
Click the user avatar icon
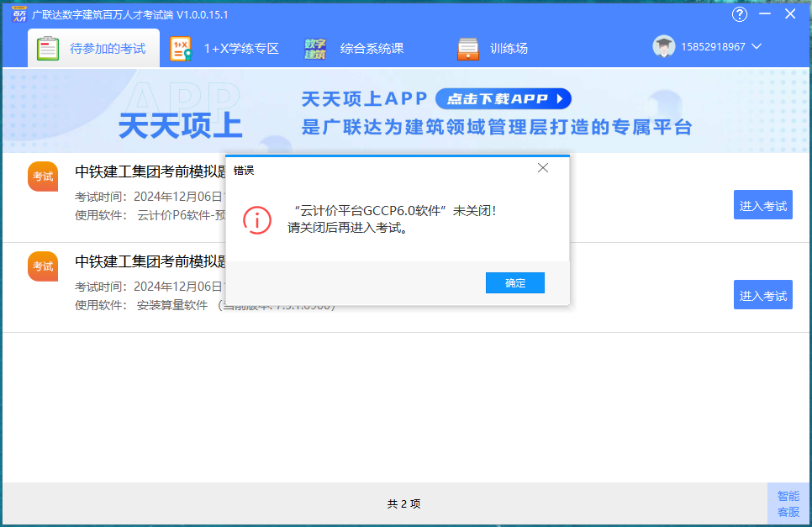663,46
